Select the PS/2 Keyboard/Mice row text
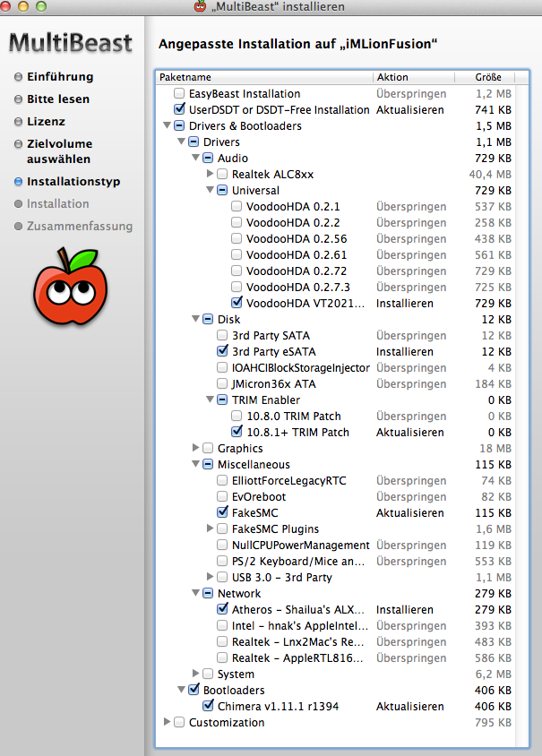The image size is (542, 756). (x=298, y=562)
